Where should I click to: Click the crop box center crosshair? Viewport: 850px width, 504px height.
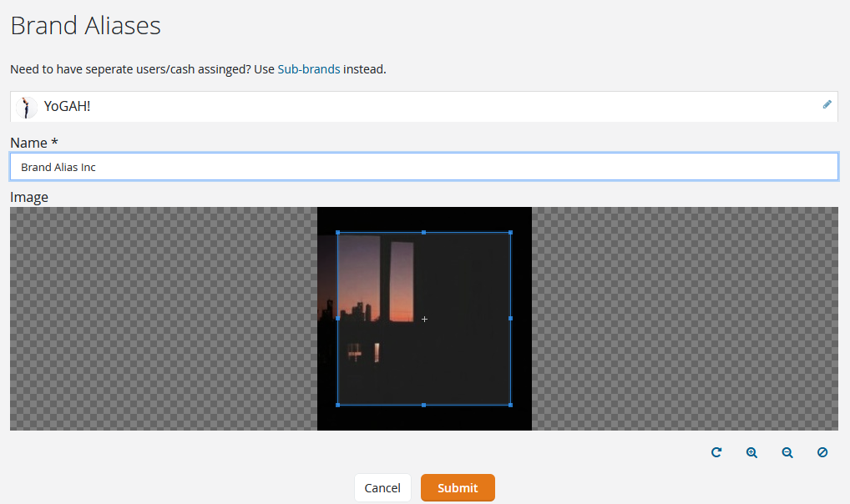(x=424, y=320)
